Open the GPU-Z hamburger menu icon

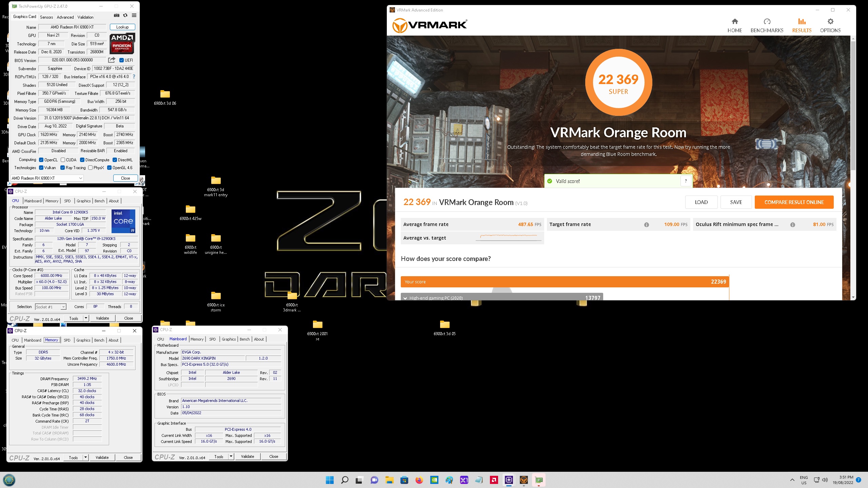134,16
